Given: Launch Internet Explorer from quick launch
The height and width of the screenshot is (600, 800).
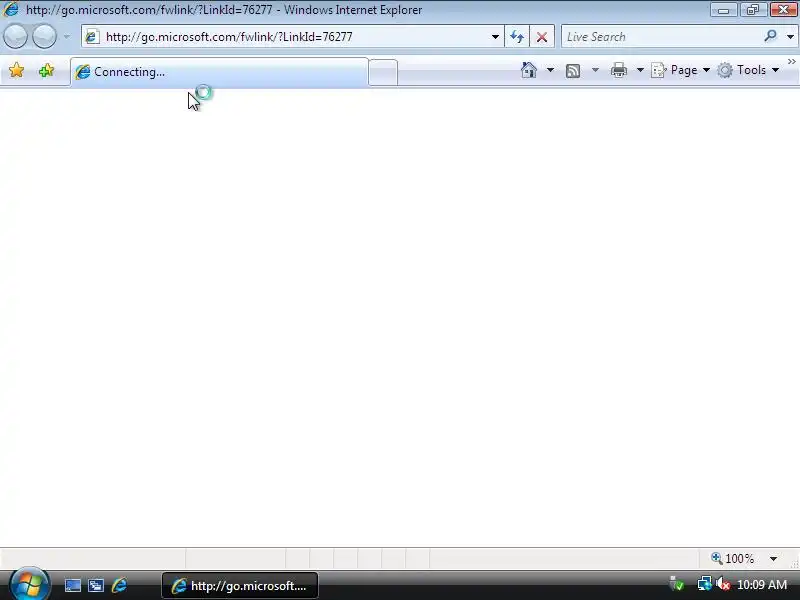Looking at the screenshot, I should point(119,585).
